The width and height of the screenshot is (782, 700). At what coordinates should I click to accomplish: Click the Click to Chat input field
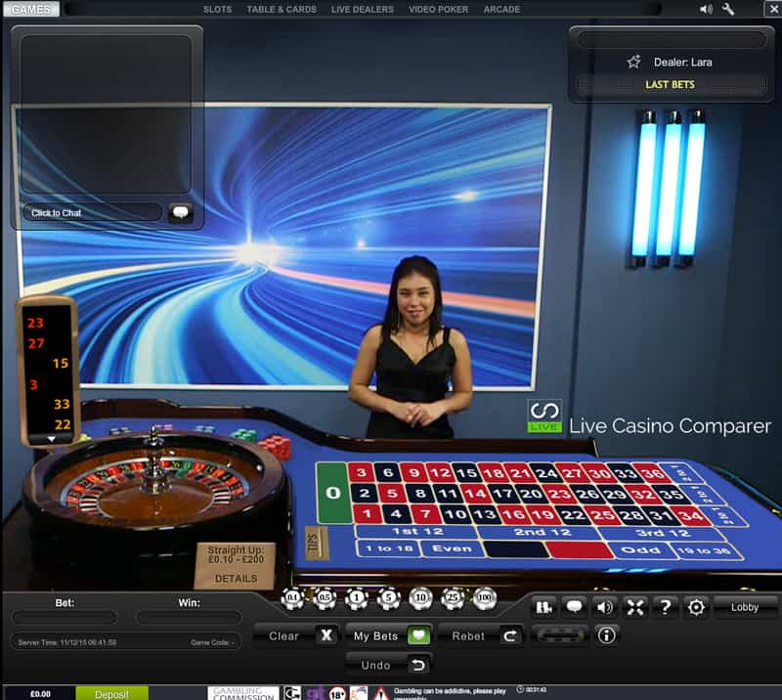click(93, 212)
